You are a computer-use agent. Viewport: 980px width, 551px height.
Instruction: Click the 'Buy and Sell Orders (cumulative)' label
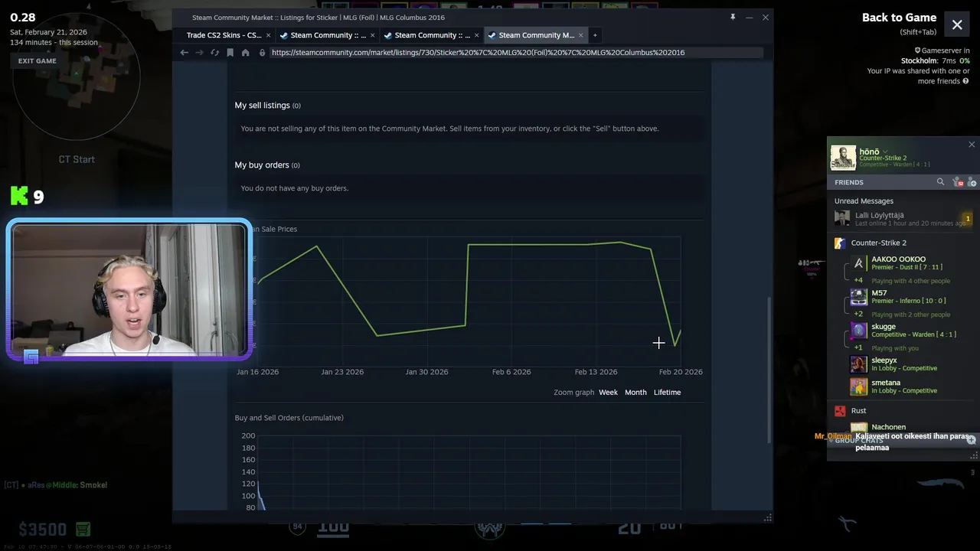pos(289,418)
